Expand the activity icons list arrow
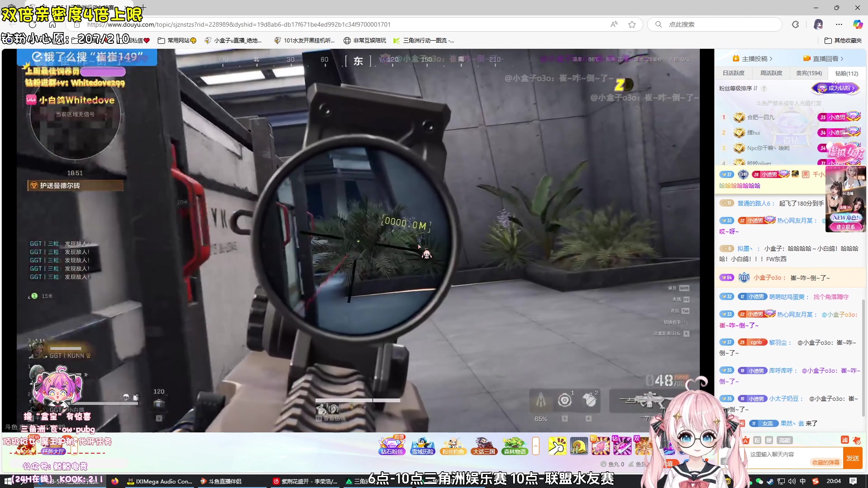Viewport: 868px width, 488px height. pyautogui.click(x=536, y=446)
